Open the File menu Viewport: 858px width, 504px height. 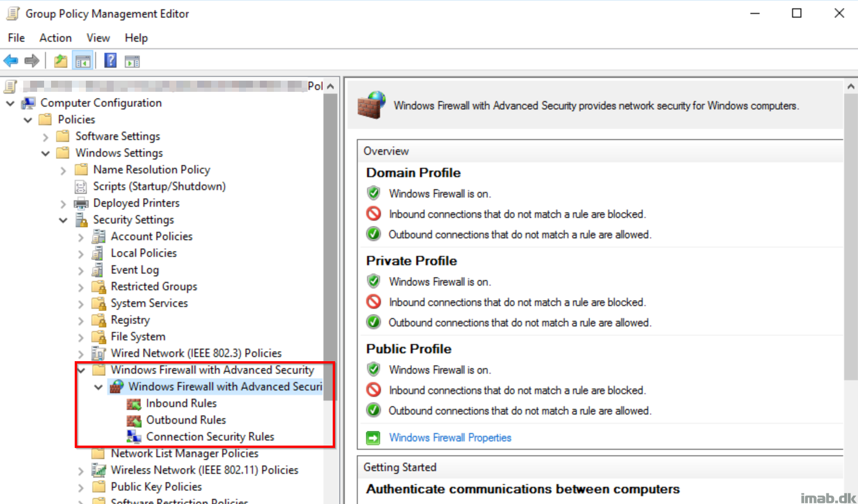tap(16, 38)
